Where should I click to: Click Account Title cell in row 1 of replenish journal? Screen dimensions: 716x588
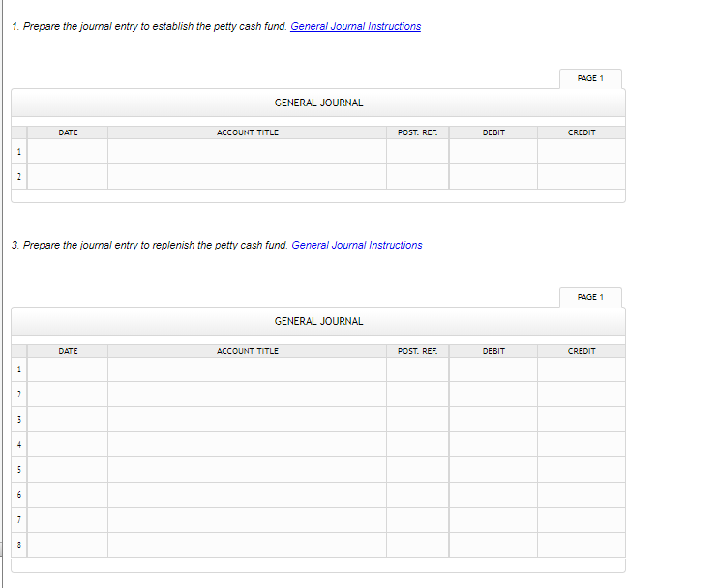click(x=247, y=369)
